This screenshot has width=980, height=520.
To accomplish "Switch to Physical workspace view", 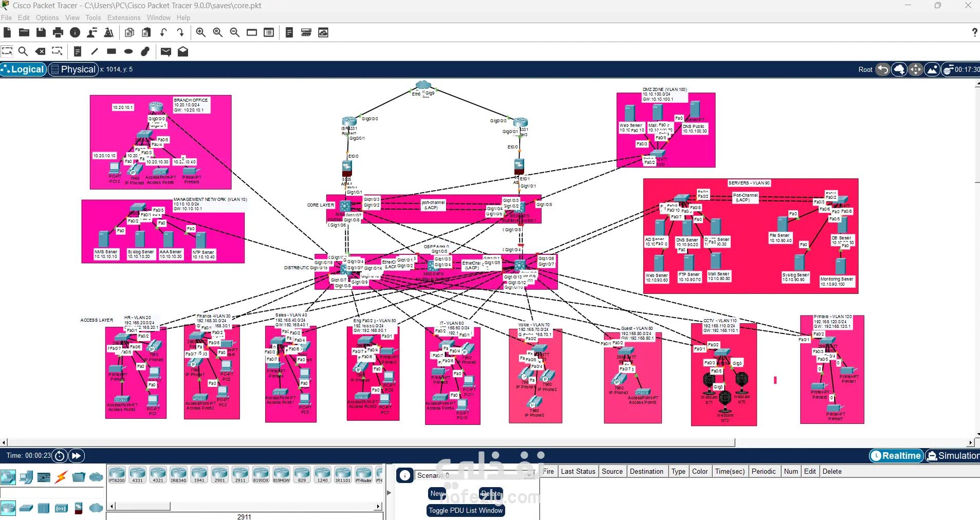I will coord(73,69).
